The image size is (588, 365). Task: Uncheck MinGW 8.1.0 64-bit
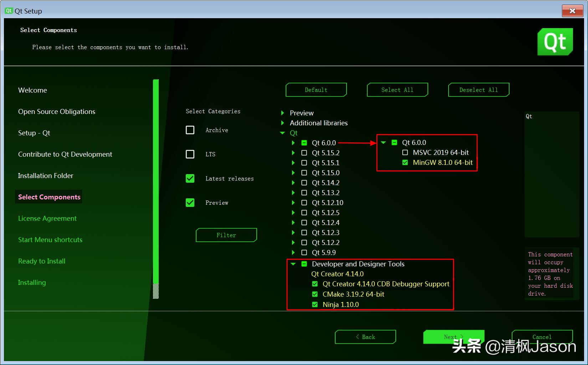(x=405, y=162)
